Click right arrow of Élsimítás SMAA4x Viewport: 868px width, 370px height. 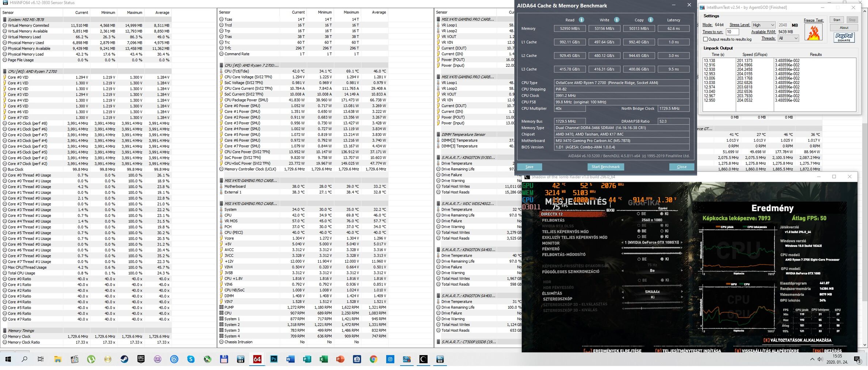click(681, 292)
